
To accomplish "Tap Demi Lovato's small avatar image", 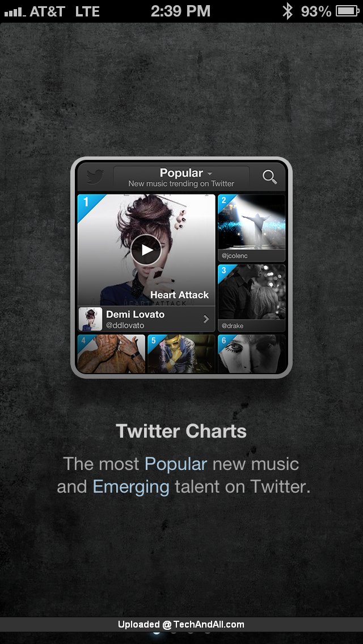I will pos(90,319).
